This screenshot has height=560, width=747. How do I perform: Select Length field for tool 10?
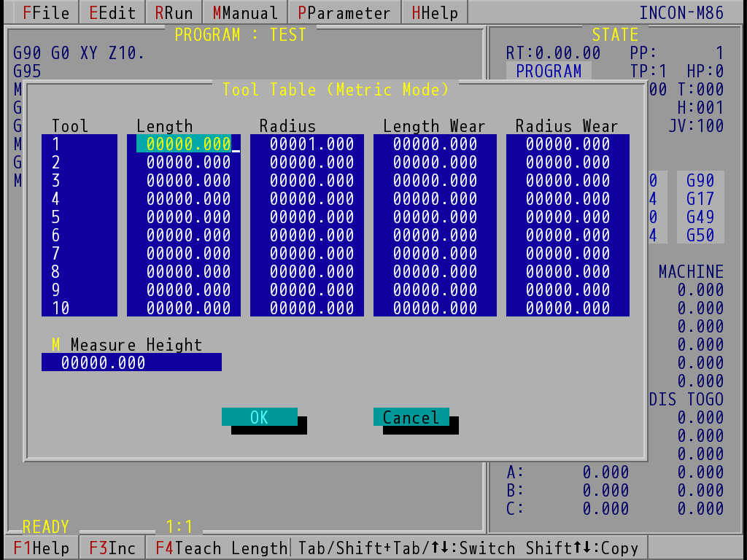coord(184,308)
